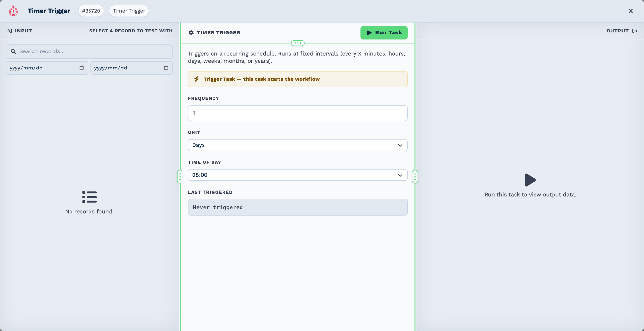644x331 pixels.
Task: Run the task with Run Task
Action: point(384,33)
